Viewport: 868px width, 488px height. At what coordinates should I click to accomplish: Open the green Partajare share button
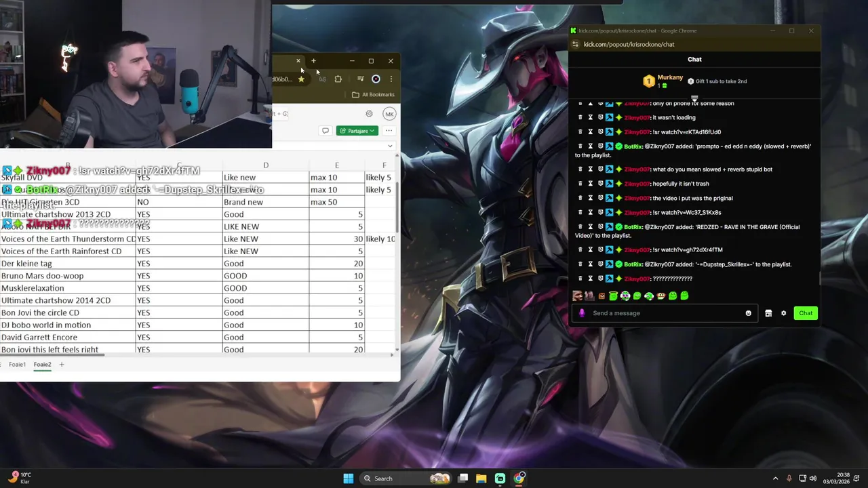click(357, 131)
